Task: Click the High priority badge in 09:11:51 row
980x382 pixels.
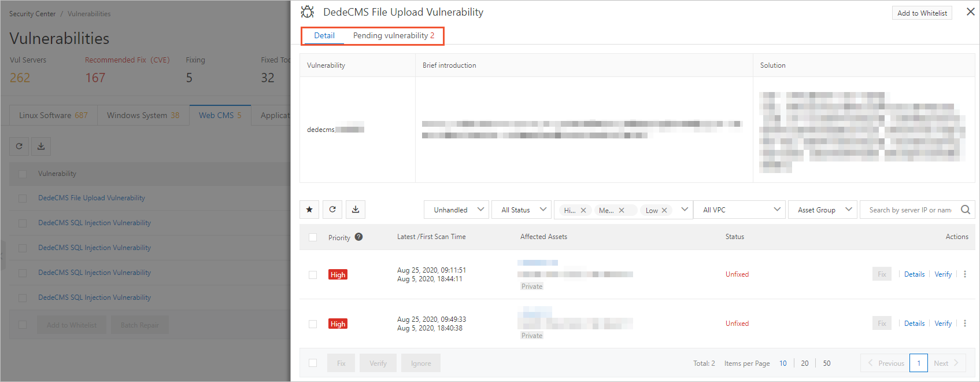Action: click(338, 274)
